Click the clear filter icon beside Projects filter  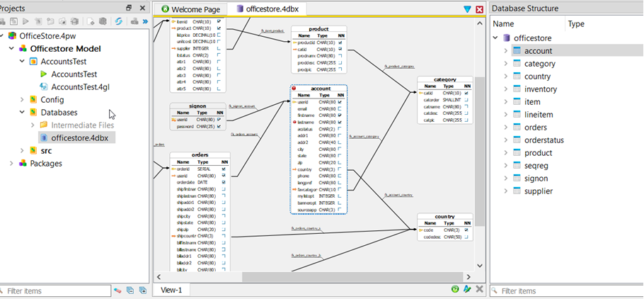(x=119, y=290)
